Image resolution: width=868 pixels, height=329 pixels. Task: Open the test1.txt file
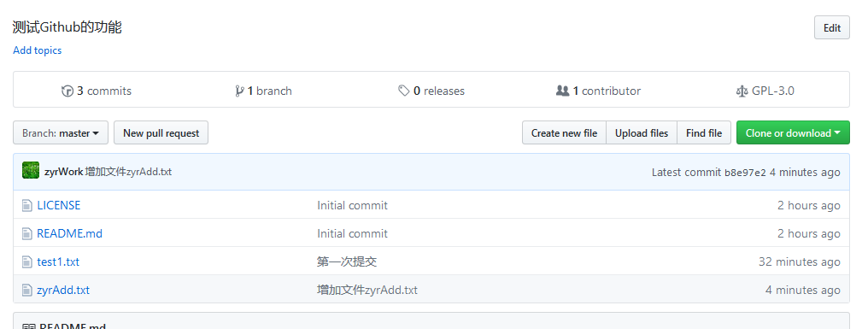point(58,262)
